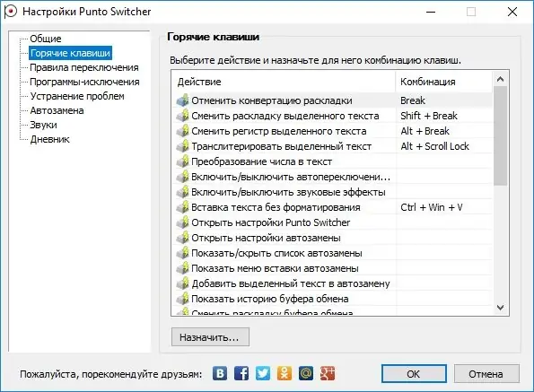Go to 'Устранение проблем' section

tap(77, 96)
